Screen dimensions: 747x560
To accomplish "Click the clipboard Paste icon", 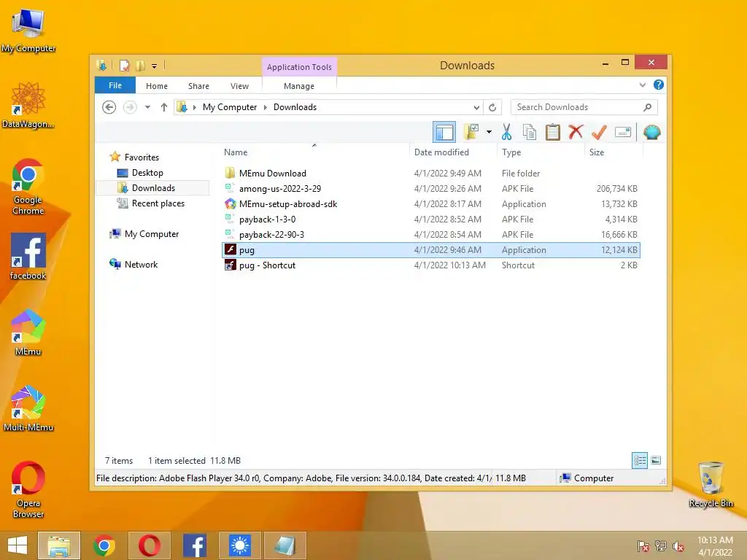I will 553,132.
